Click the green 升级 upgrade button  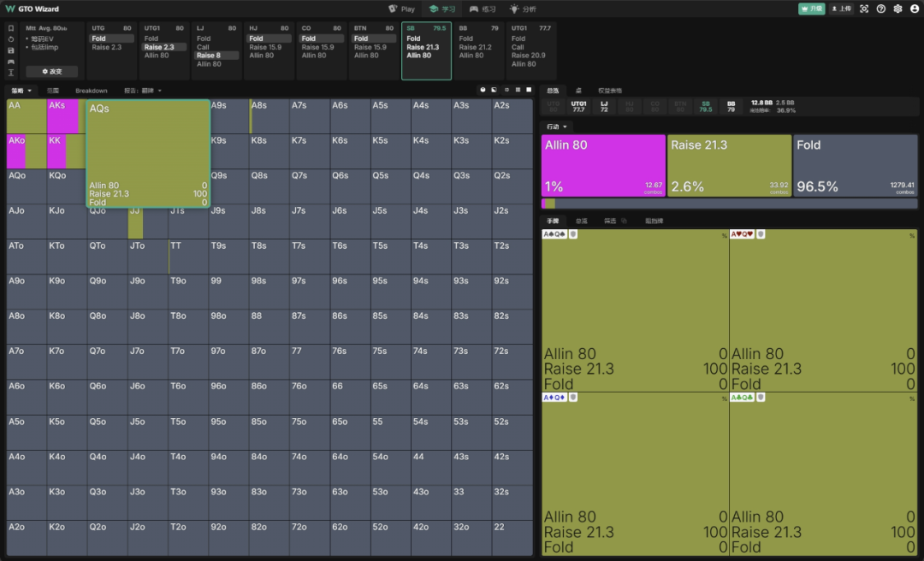coord(811,9)
